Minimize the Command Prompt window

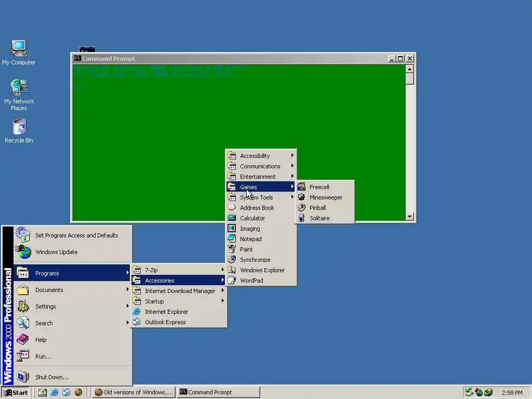click(392, 58)
